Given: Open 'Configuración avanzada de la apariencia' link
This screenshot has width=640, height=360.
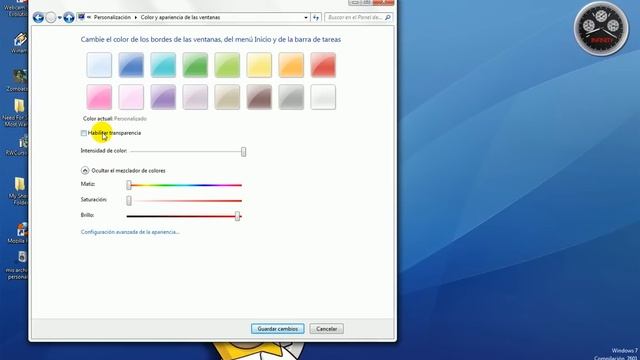Looking at the screenshot, I should point(130,232).
